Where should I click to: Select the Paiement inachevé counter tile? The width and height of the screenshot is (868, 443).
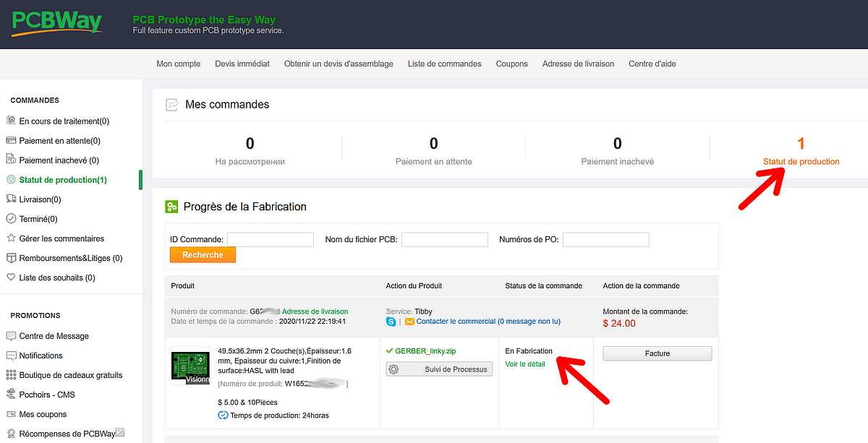pyautogui.click(x=617, y=150)
